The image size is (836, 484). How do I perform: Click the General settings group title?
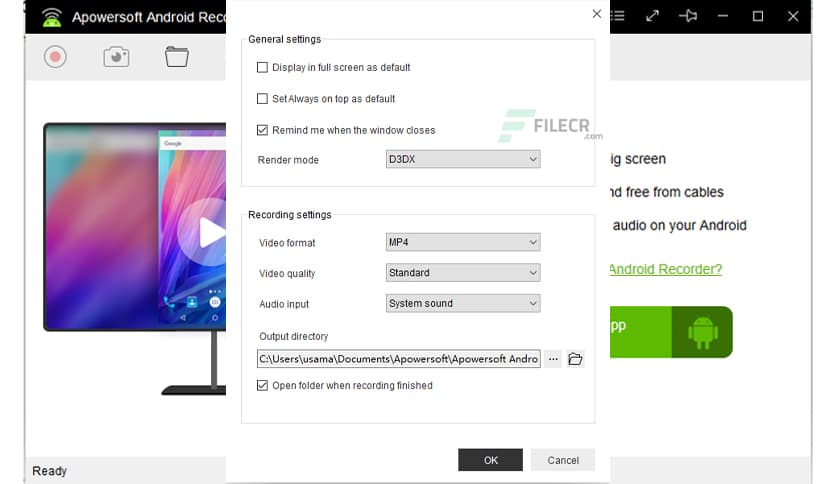click(285, 39)
